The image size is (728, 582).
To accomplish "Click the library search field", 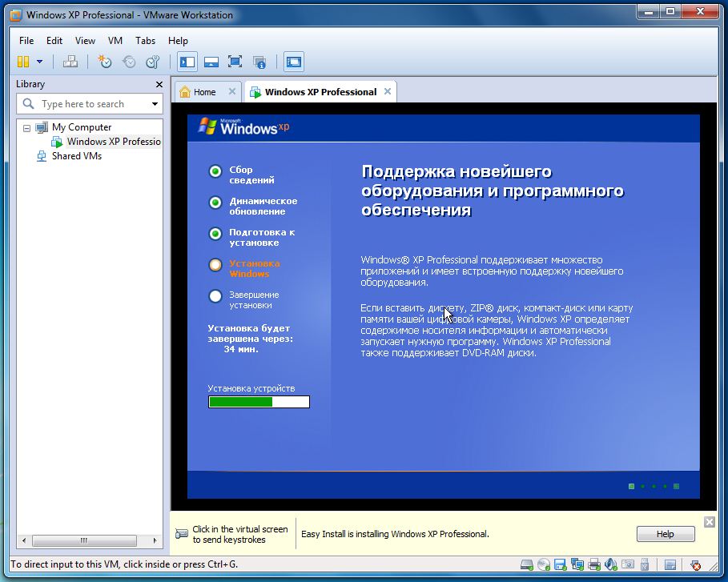I will click(89, 104).
